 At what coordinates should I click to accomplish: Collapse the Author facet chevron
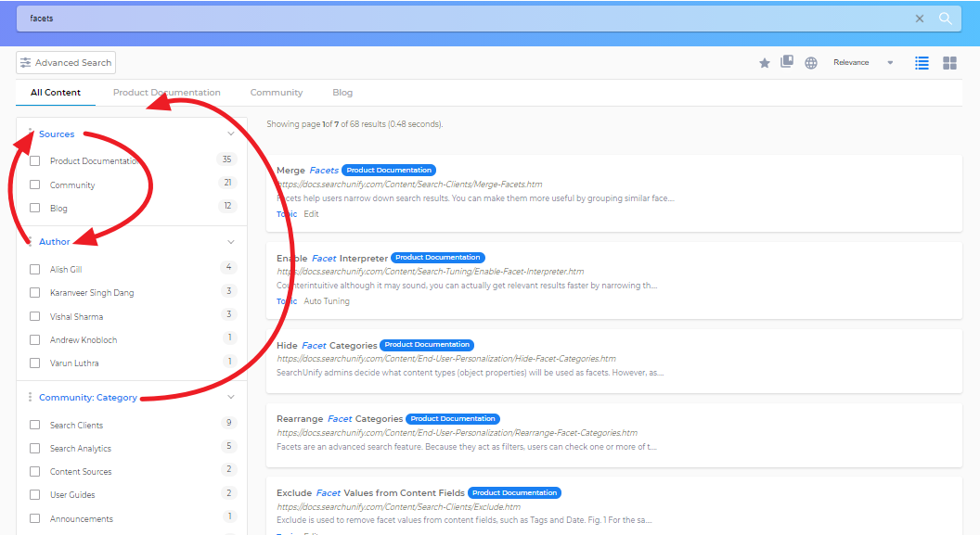[x=231, y=242]
